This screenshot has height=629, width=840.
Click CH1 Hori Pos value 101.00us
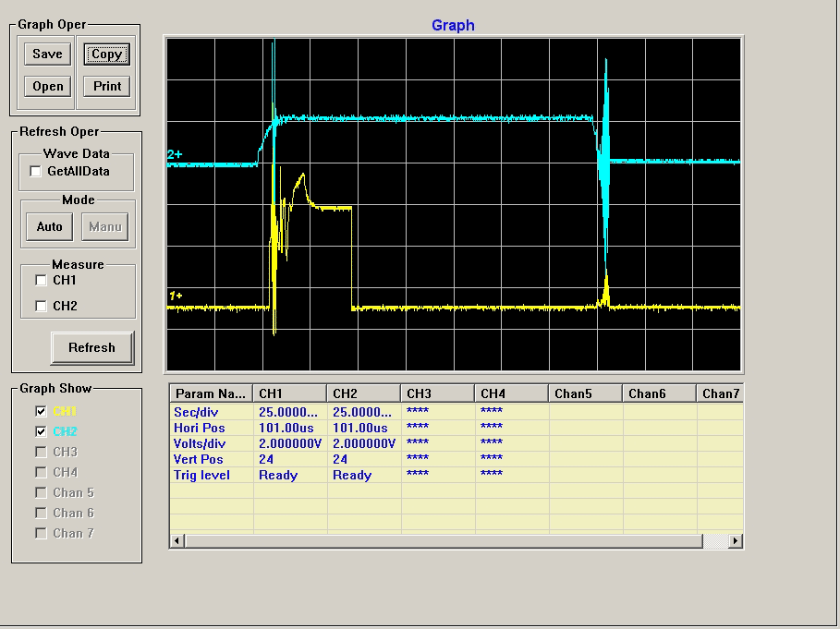pos(286,429)
